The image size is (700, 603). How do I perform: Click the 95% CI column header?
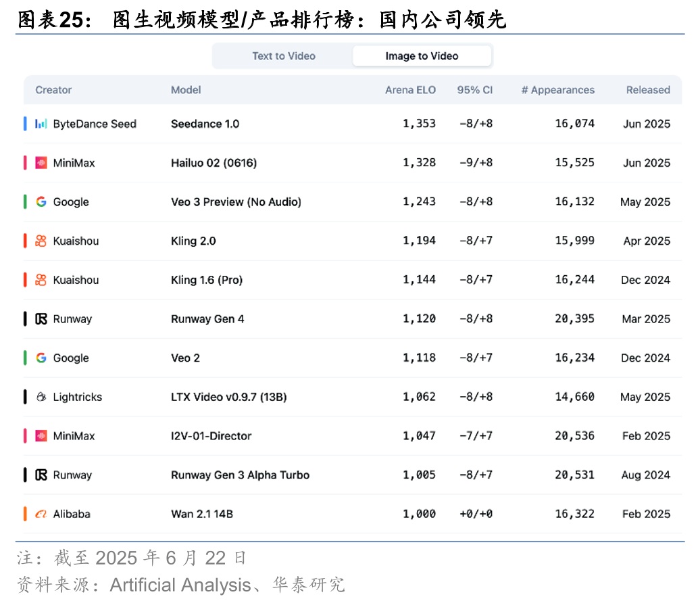pyautogui.click(x=474, y=90)
